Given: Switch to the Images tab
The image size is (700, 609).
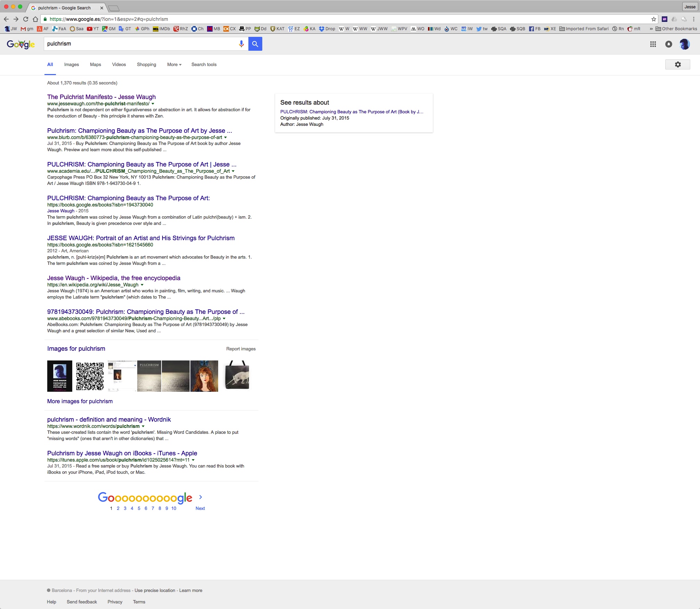Looking at the screenshot, I should (x=72, y=65).
